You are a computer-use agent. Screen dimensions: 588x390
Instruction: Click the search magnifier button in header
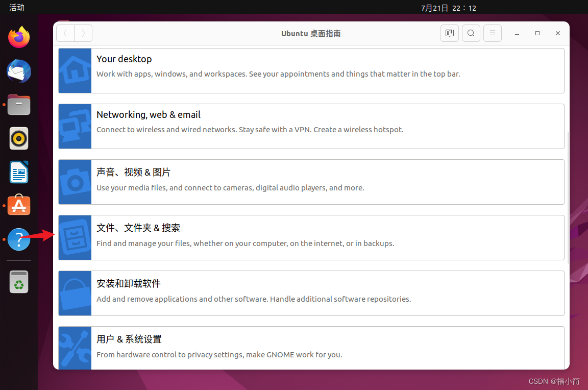[471, 33]
